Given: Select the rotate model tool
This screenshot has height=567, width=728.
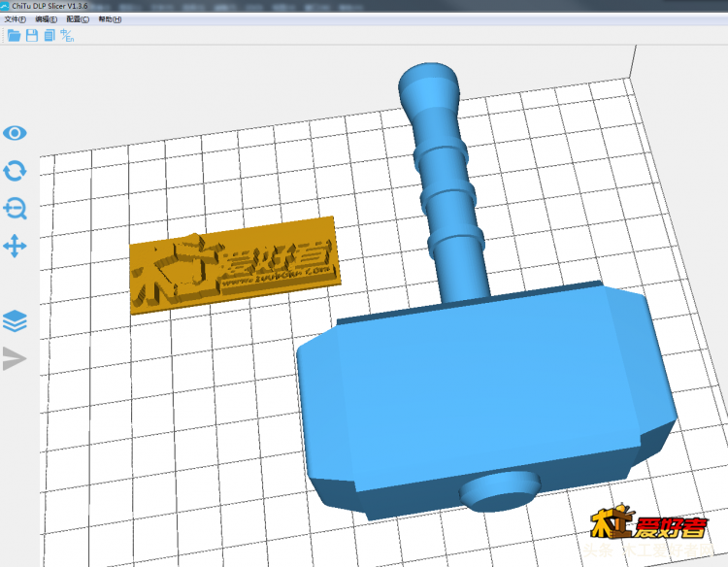Looking at the screenshot, I should [15, 171].
